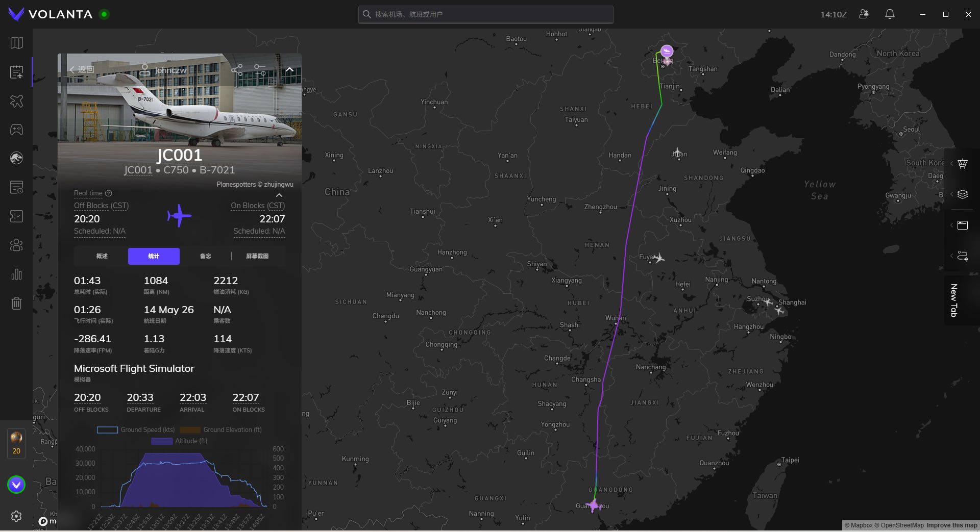Click the Shanghai label on the map
The image size is (980, 532).
click(792, 302)
